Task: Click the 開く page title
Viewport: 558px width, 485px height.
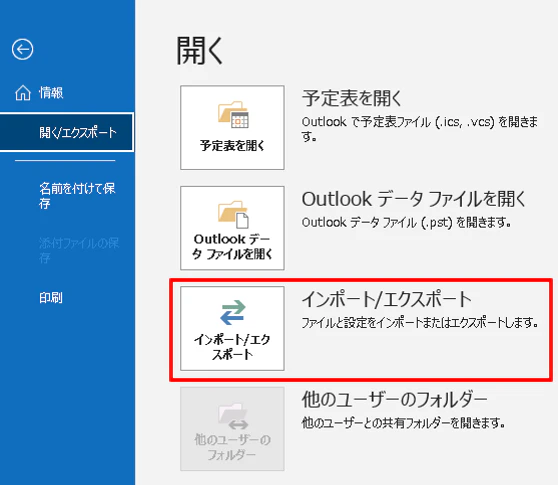Action: click(x=200, y=51)
